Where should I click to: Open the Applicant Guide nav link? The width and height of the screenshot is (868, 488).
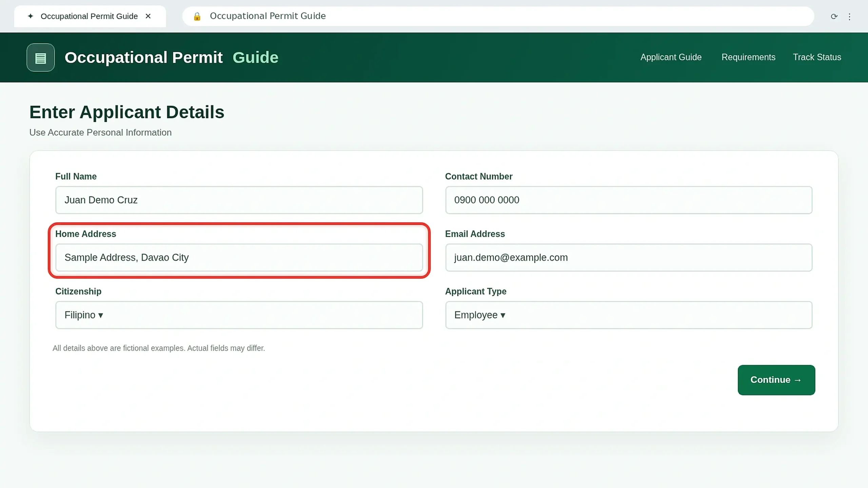[x=671, y=57]
